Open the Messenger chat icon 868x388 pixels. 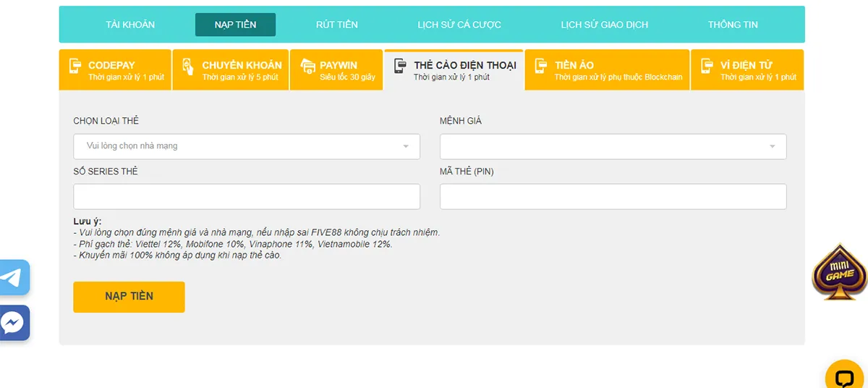click(14, 323)
